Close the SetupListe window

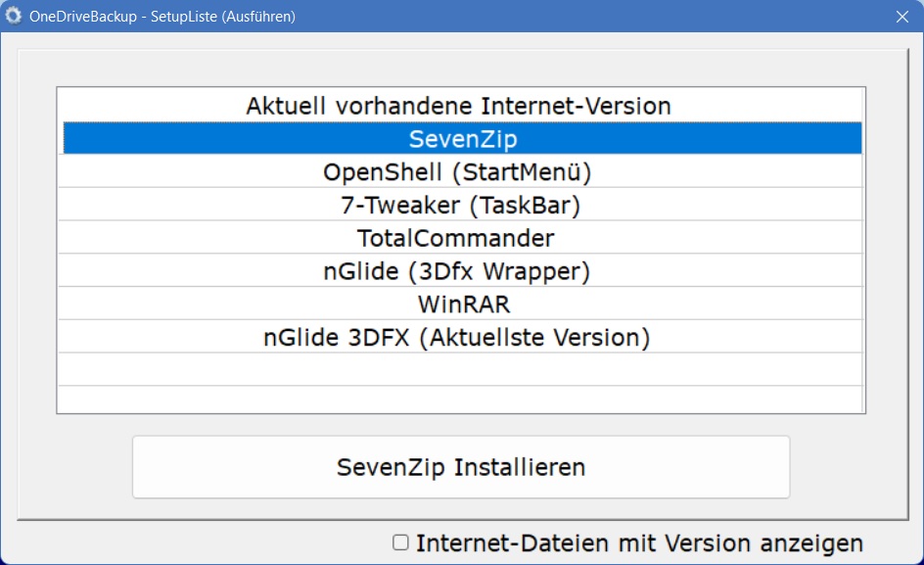click(x=902, y=17)
